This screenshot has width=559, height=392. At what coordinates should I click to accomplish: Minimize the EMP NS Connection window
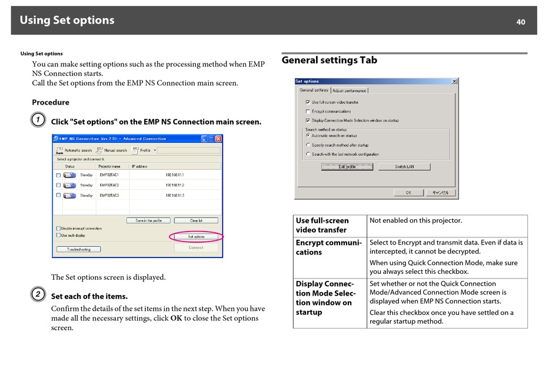pos(204,139)
